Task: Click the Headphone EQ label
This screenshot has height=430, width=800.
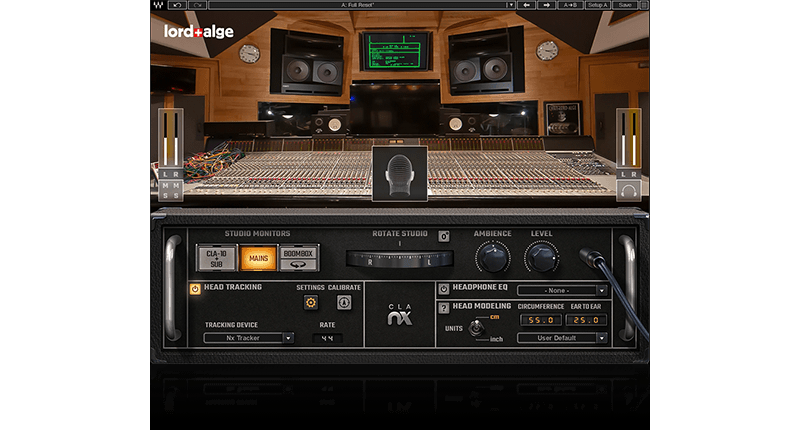Action: click(x=480, y=287)
